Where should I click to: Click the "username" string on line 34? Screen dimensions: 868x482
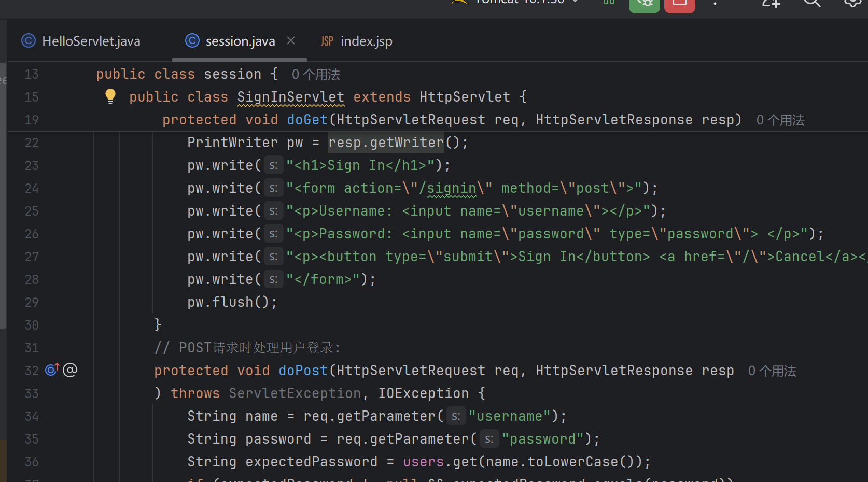(x=510, y=416)
